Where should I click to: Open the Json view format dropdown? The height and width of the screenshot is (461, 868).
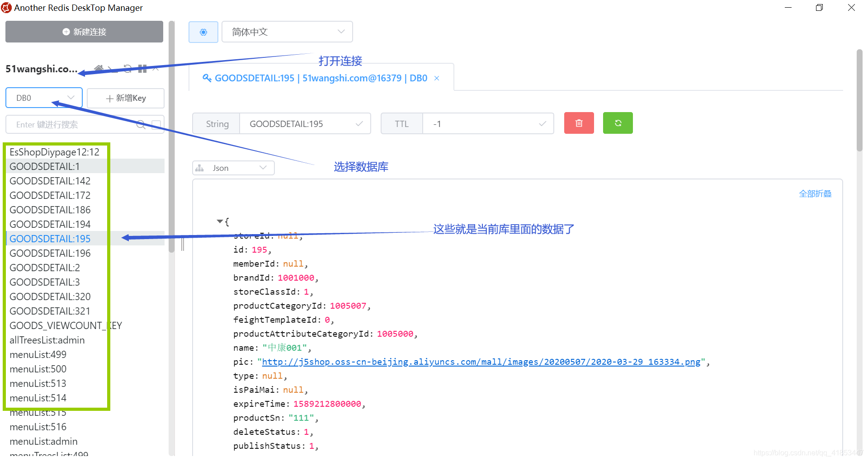tap(233, 168)
